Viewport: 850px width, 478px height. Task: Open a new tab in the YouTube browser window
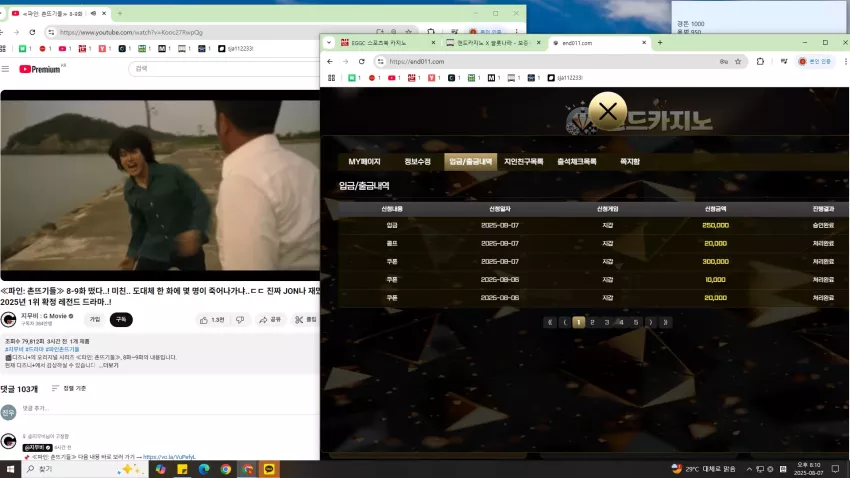[x=120, y=14]
